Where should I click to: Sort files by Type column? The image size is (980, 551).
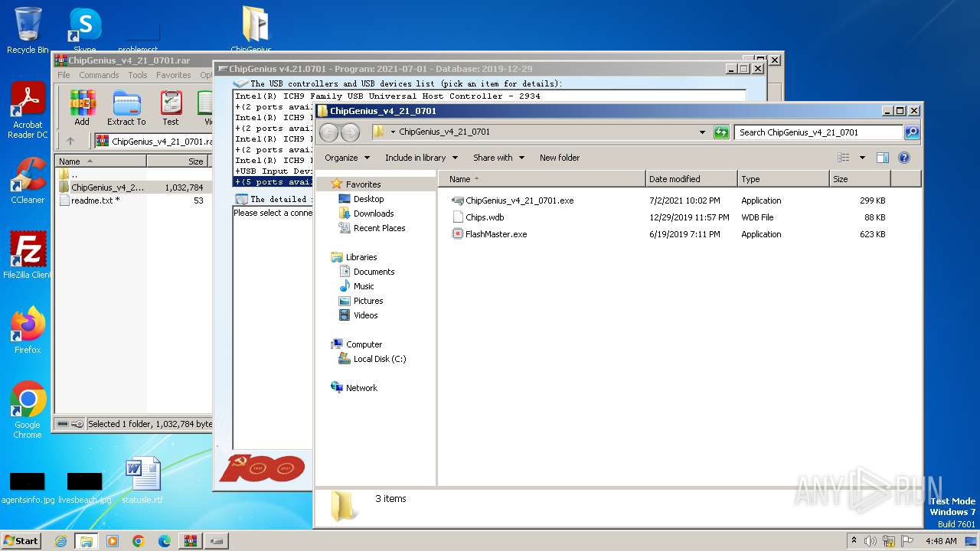[784, 179]
